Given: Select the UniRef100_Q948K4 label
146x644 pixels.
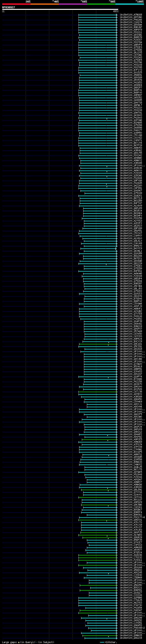Looking at the screenshot, I should [x=131, y=85].
